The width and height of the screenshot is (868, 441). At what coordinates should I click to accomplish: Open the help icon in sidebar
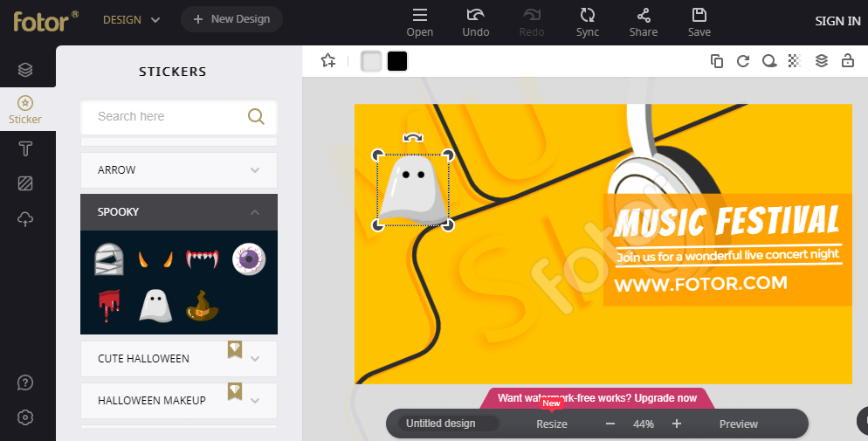(x=25, y=382)
